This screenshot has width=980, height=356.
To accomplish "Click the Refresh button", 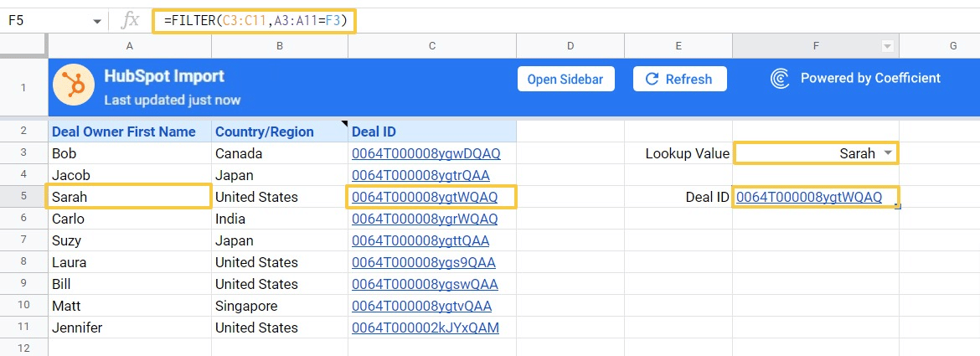I will click(x=679, y=79).
